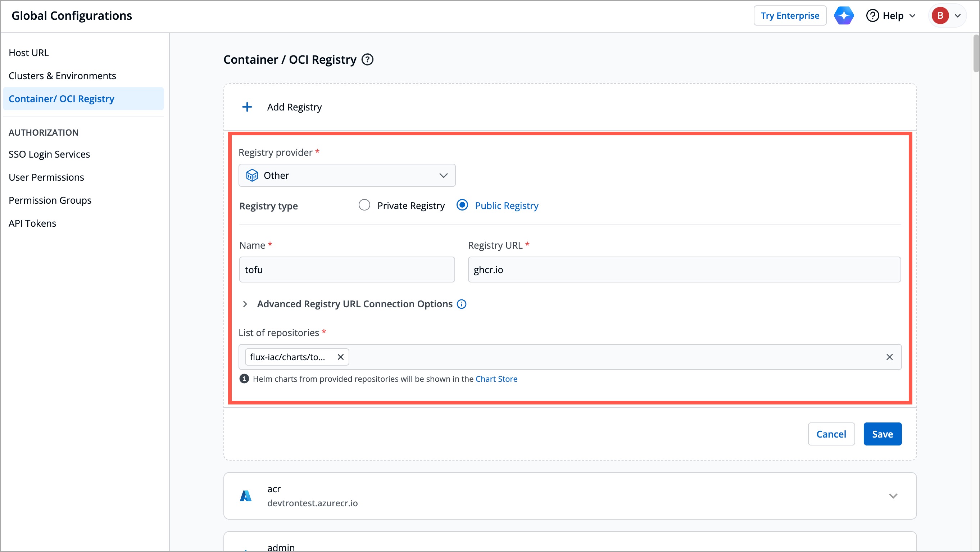The width and height of the screenshot is (980, 552).
Task: Click the help icon beside Container / OCI Registry heading
Action: click(x=368, y=59)
